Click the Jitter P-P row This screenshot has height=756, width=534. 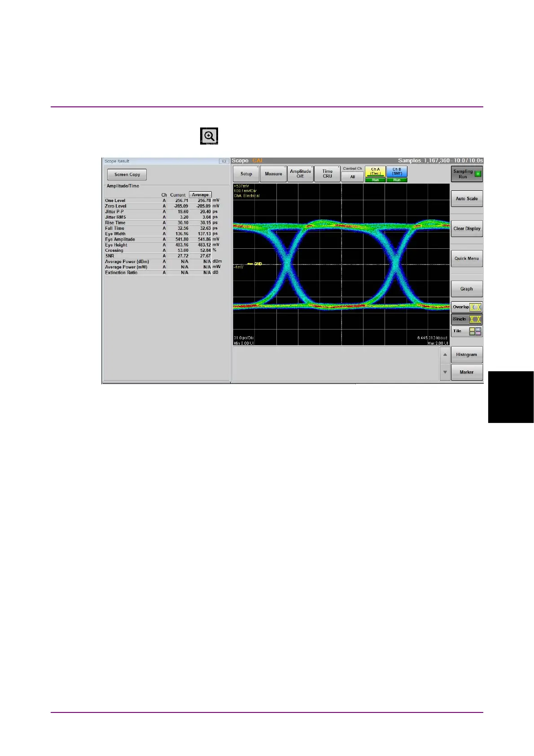162,211
